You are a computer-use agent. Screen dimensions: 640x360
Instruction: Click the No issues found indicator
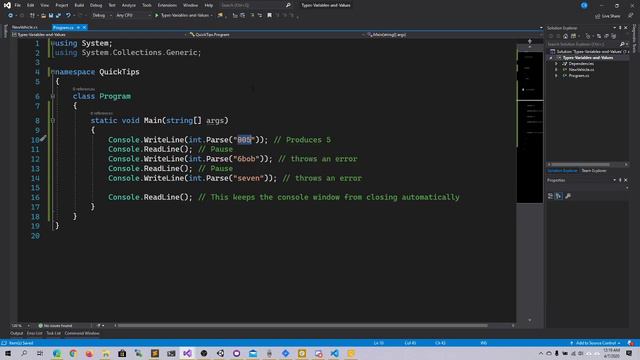[x=55, y=326]
